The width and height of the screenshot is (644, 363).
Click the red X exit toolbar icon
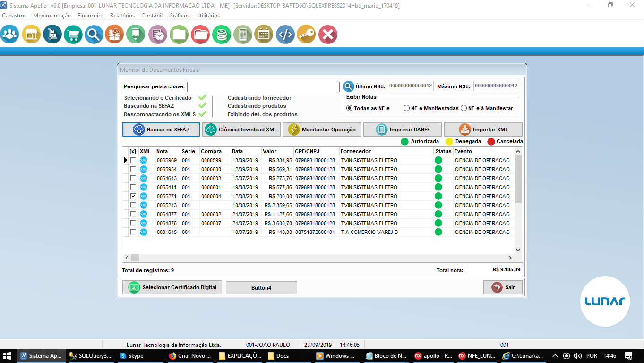point(328,35)
